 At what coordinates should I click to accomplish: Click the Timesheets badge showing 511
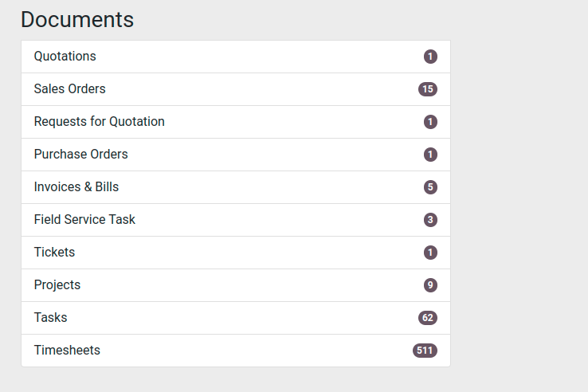[x=425, y=351]
